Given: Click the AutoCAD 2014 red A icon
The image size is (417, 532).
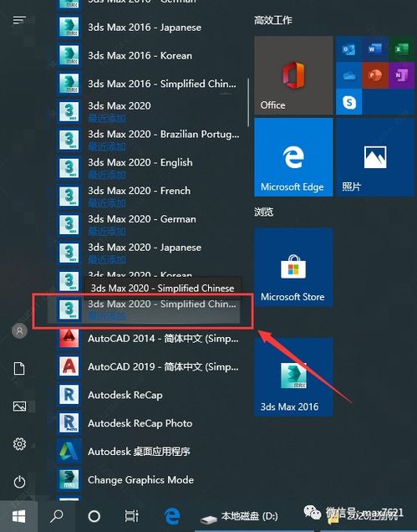Looking at the screenshot, I should [69, 337].
